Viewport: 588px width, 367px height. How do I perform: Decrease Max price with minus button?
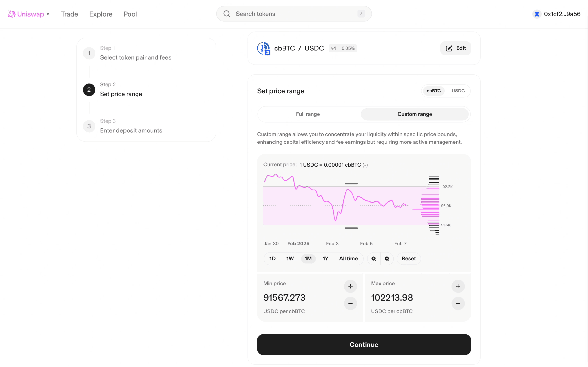(458, 303)
